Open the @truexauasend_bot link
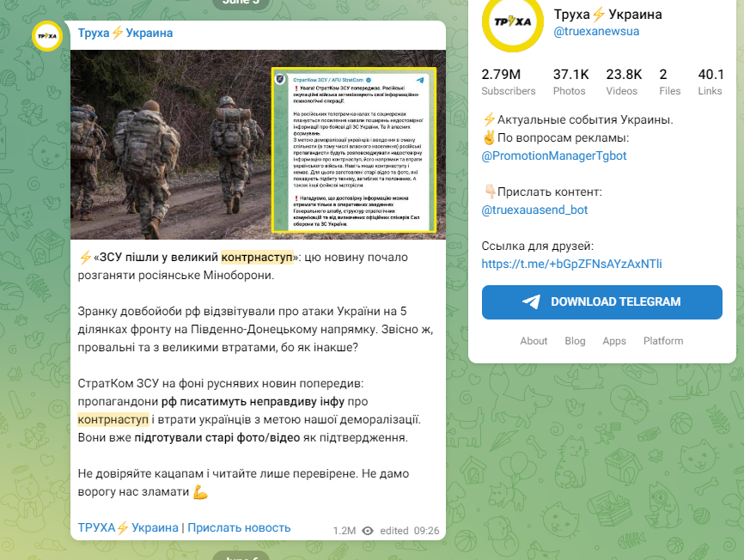 pos(534,210)
